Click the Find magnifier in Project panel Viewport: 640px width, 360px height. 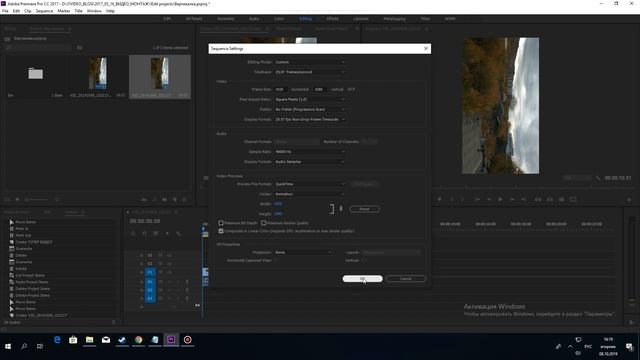pyautogui.click(x=154, y=200)
